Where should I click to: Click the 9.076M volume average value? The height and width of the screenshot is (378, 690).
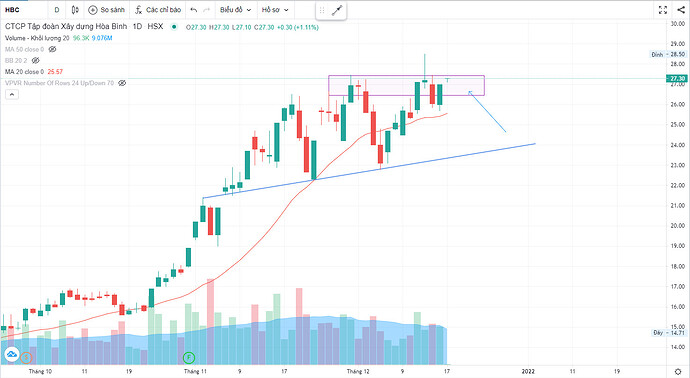coord(102,38)
